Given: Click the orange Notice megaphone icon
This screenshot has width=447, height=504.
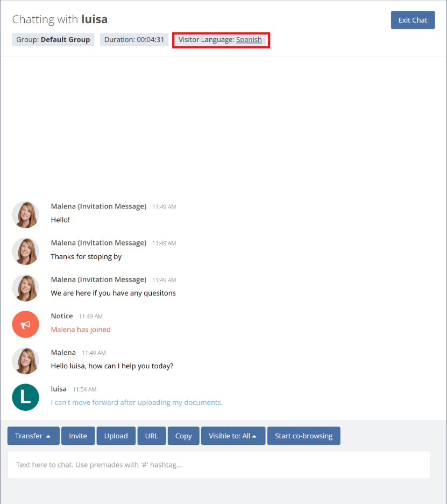Looking at the screenshot, I should [25, 324].
